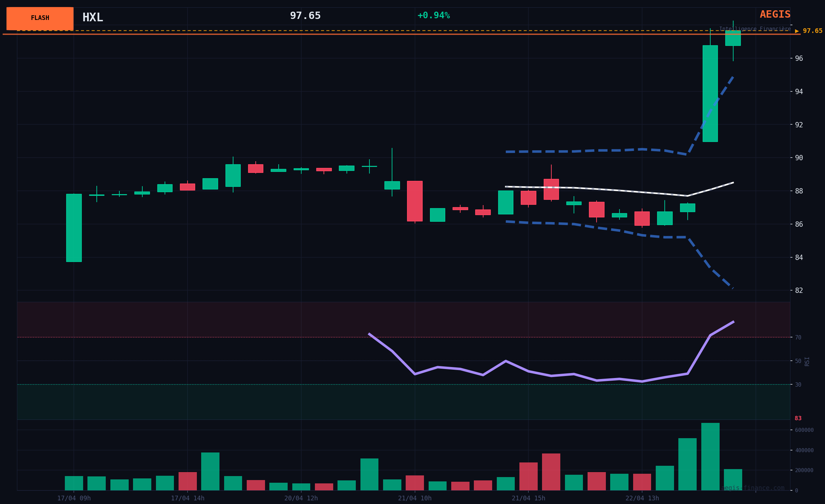This screenshot has width=825, height=504.
Task: Click the 97.65 header price
Action: point(305,16)
